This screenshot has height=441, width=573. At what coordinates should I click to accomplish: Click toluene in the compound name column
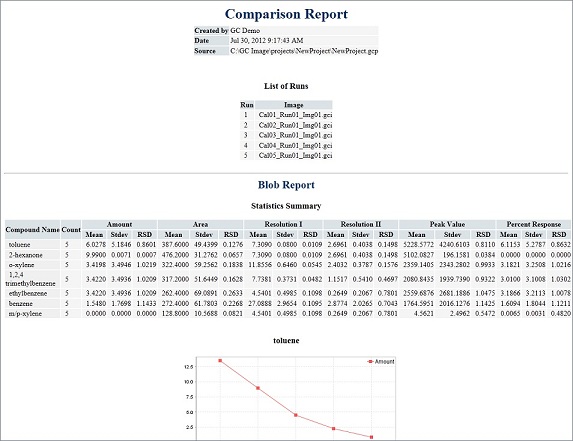tap(19, 245)
